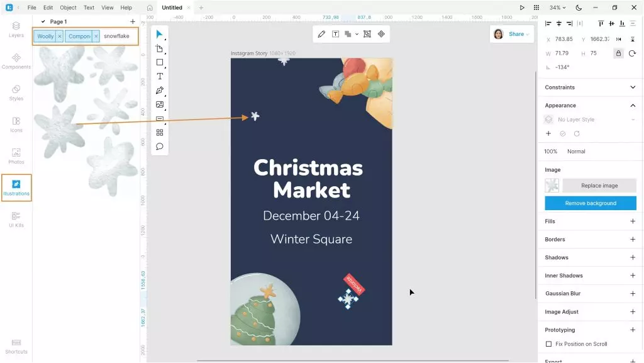Viewport: 644px width, 363px height.
Task: Click Replace image button
Action: (x=599, y=186)
